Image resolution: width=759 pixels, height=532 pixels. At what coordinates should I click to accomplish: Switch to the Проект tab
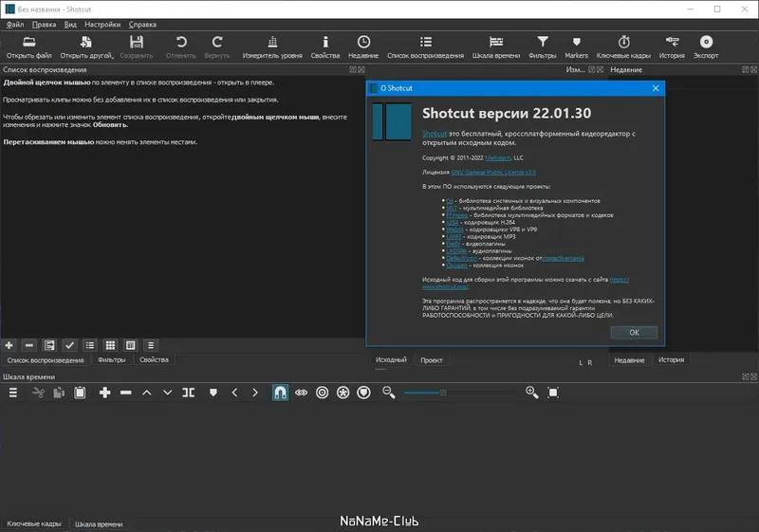[432, 359]
